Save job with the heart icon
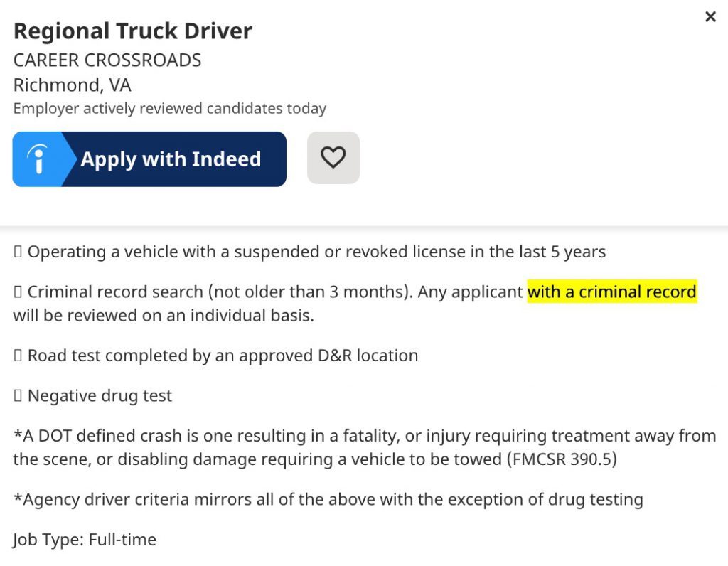The height and width of the screenshot is (566, 728). pyautogui.click(x=333, y=158)
